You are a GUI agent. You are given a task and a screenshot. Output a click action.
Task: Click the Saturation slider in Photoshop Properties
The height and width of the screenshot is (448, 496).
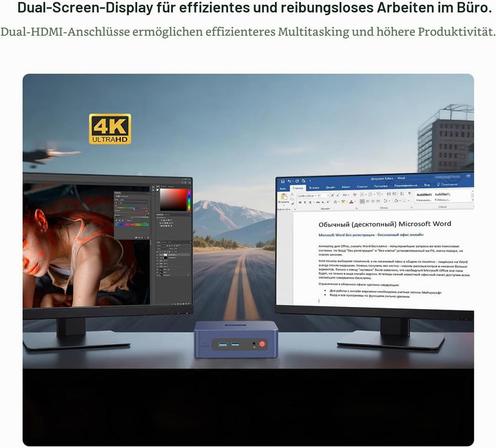pyautogui.click(x=132, y=213)
